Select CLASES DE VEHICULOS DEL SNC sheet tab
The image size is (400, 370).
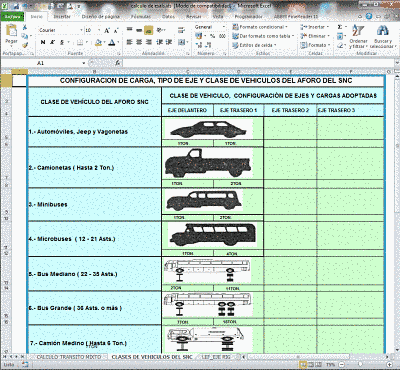pos(152,357)
